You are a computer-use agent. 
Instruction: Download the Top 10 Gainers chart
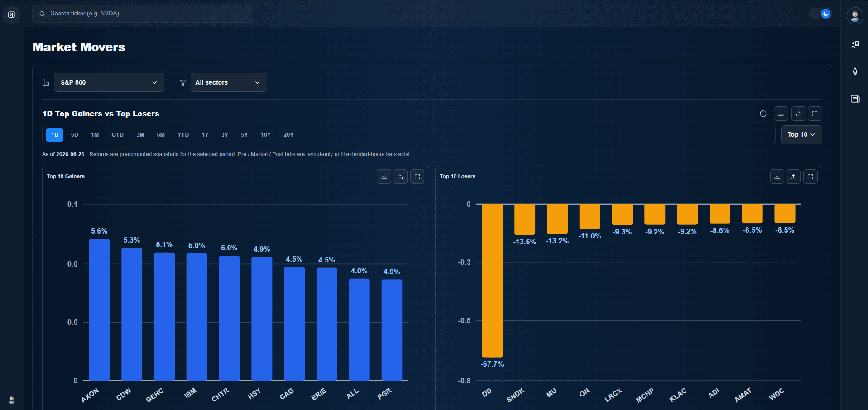click(x=384, y=176)
